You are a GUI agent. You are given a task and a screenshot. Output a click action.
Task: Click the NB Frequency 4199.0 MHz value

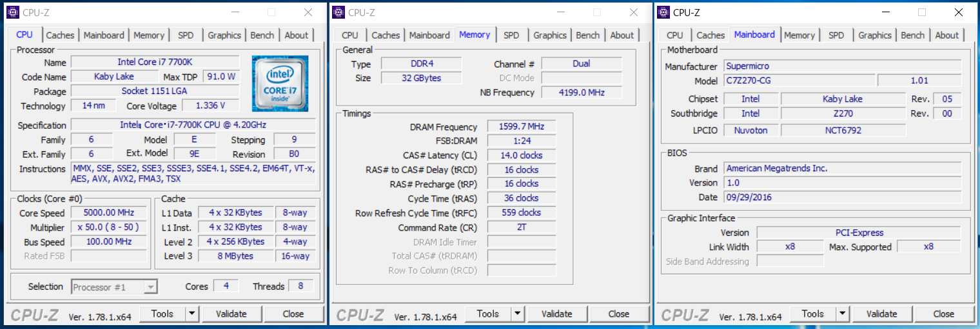582,92
